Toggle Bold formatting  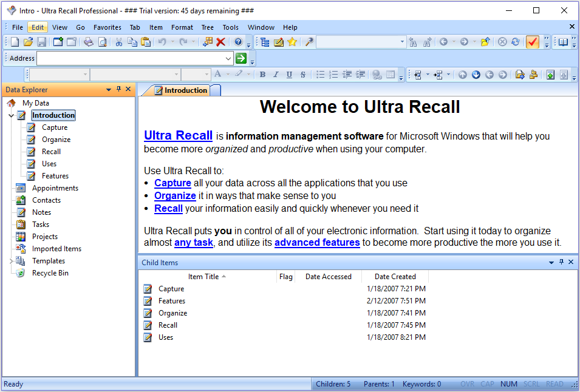click(262, 75)
